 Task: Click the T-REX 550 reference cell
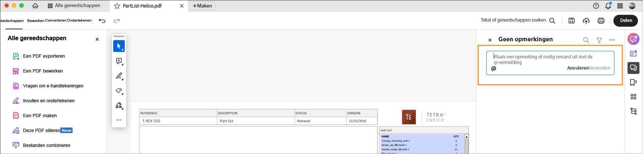pyautogui.click(x=178, y=121)
